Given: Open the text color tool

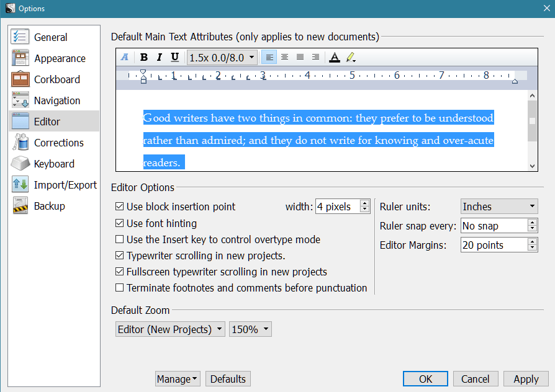Looking at the screenshot, I should point(335,57).
